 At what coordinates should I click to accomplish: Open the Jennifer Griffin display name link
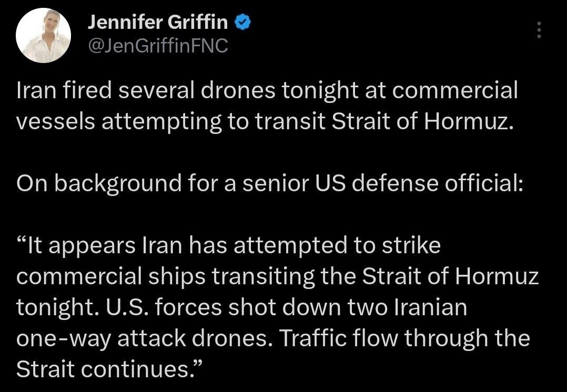(158, 23)
